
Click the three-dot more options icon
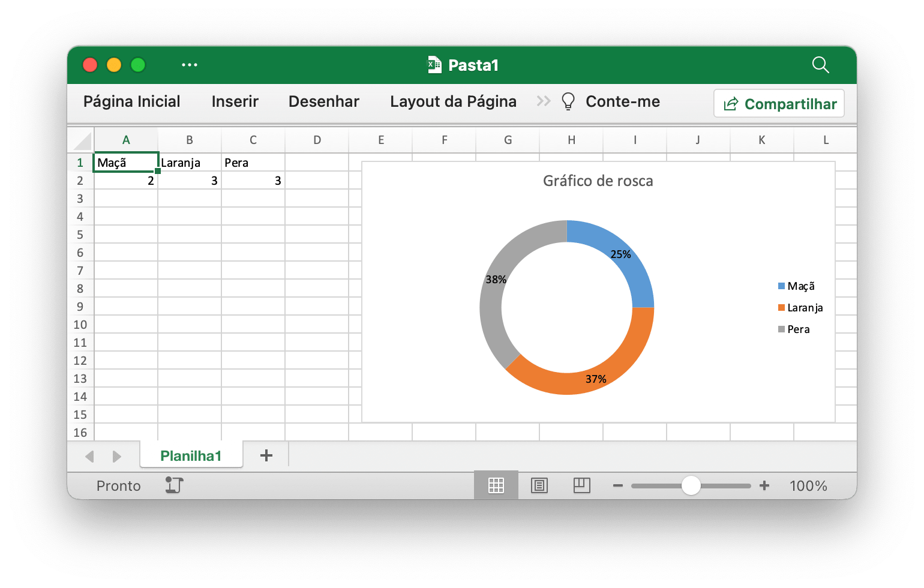tap(190, 65)
